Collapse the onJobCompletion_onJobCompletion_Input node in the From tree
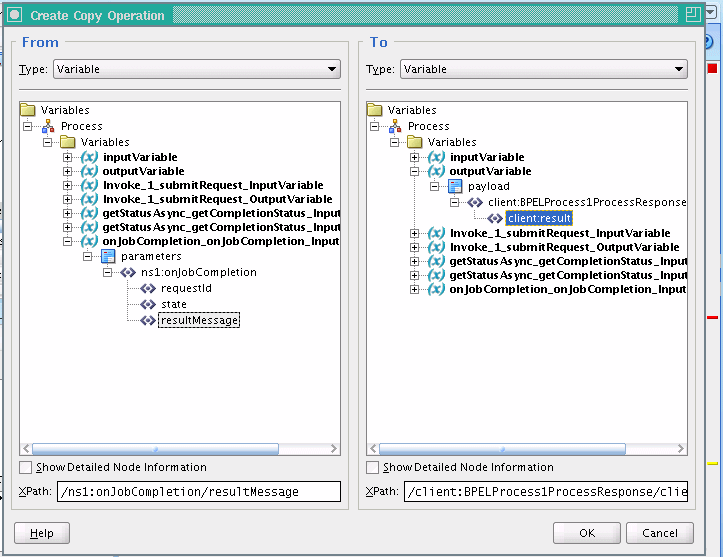The height and width of the screenshot is (557, 723). [67, 241]
